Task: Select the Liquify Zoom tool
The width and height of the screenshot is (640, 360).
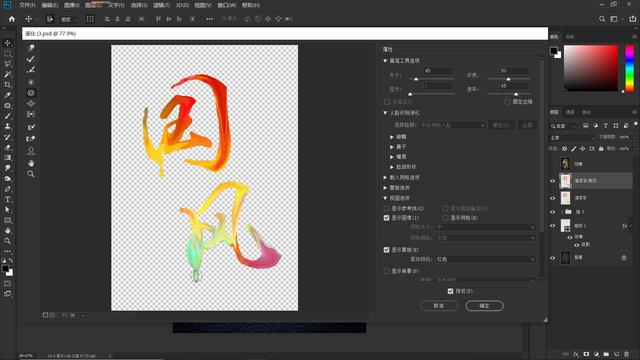Action: click(x=31, y=174)
